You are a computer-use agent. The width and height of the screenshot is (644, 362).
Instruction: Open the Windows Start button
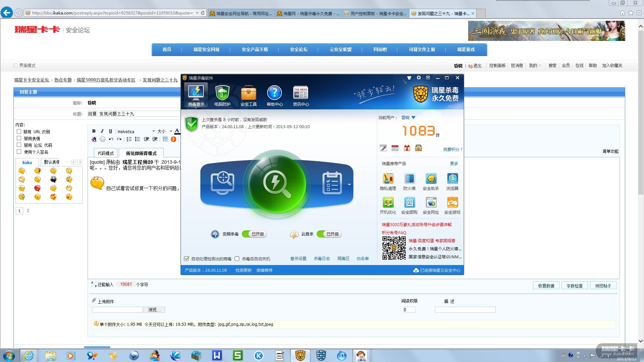(x=9, y=355)
